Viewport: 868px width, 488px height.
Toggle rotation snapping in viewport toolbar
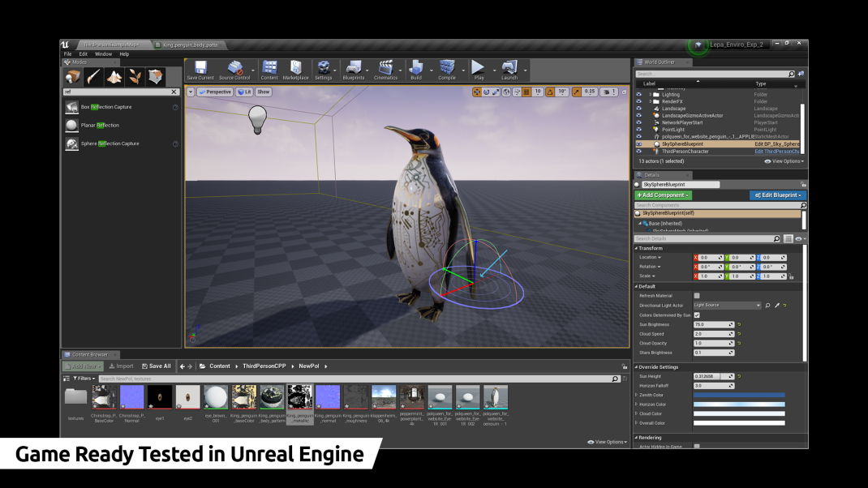(x=550, y=92)
